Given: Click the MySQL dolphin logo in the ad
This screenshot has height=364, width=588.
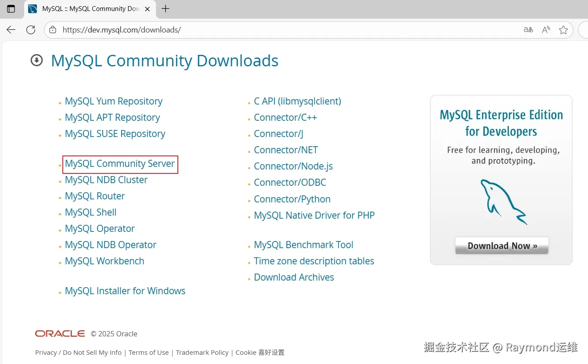Looking at the screenshot, I should coord(503,202).
